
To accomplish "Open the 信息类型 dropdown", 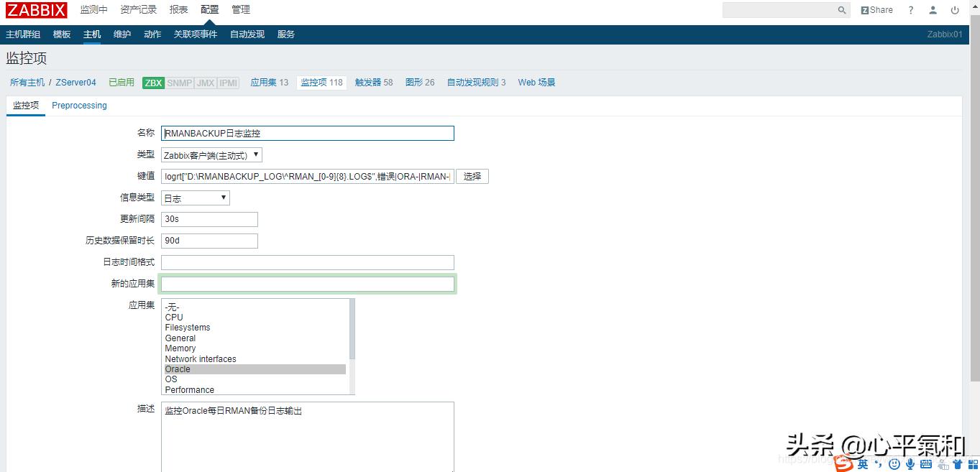I will click(194, 198).
